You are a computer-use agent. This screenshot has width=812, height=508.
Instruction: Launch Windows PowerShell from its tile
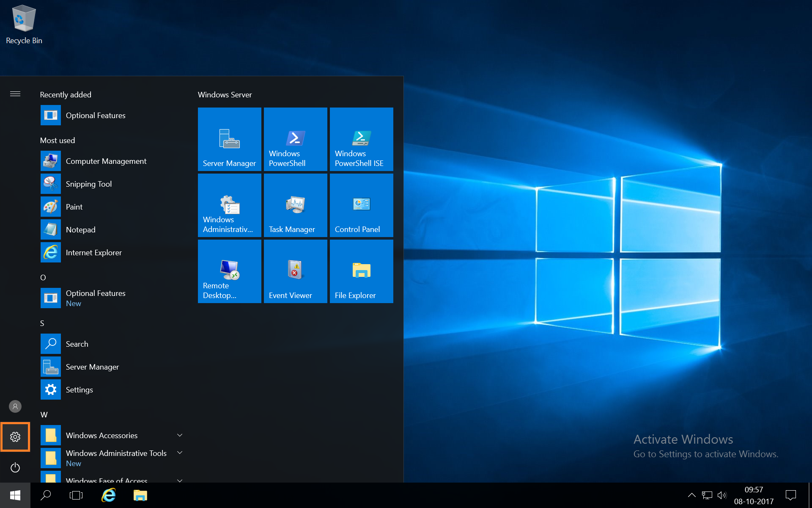coord(295,139)
